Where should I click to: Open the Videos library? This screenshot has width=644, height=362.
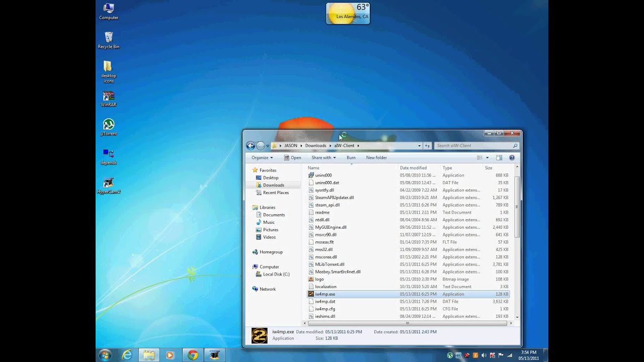(x=269, y=237)
